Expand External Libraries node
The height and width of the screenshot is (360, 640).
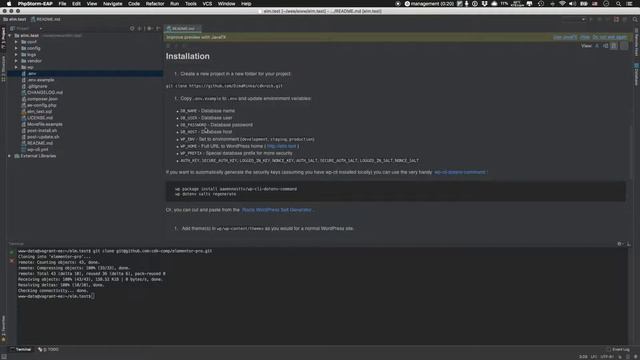tap(10, 156)
